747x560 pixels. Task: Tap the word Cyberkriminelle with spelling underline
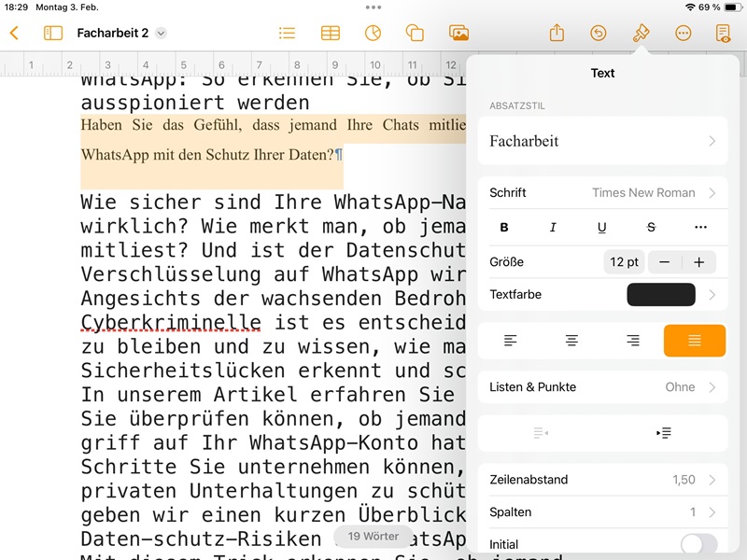[171, 322]
